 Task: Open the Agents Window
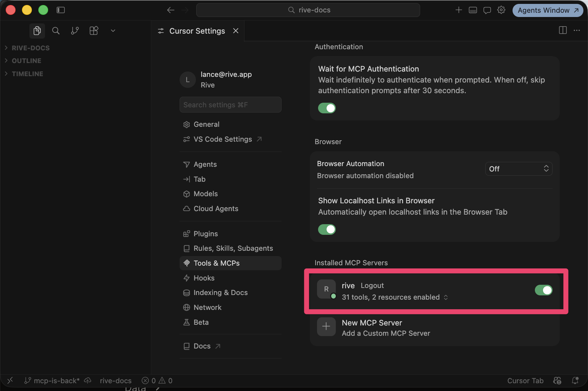[x=548, y=10]
